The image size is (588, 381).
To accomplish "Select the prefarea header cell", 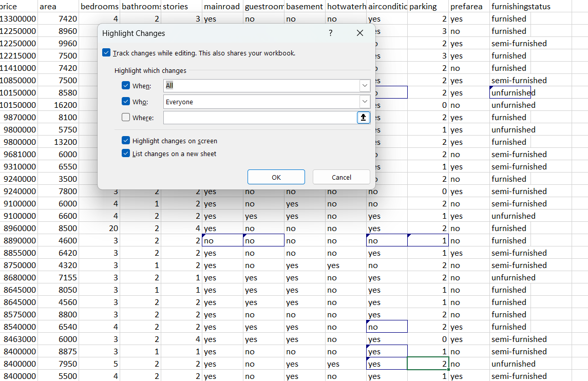I will click(x=469, y=6).
